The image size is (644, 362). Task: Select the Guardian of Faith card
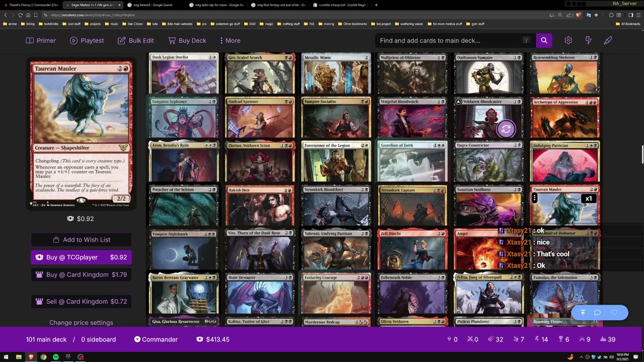pyautogui.click(x=412, y=161)
